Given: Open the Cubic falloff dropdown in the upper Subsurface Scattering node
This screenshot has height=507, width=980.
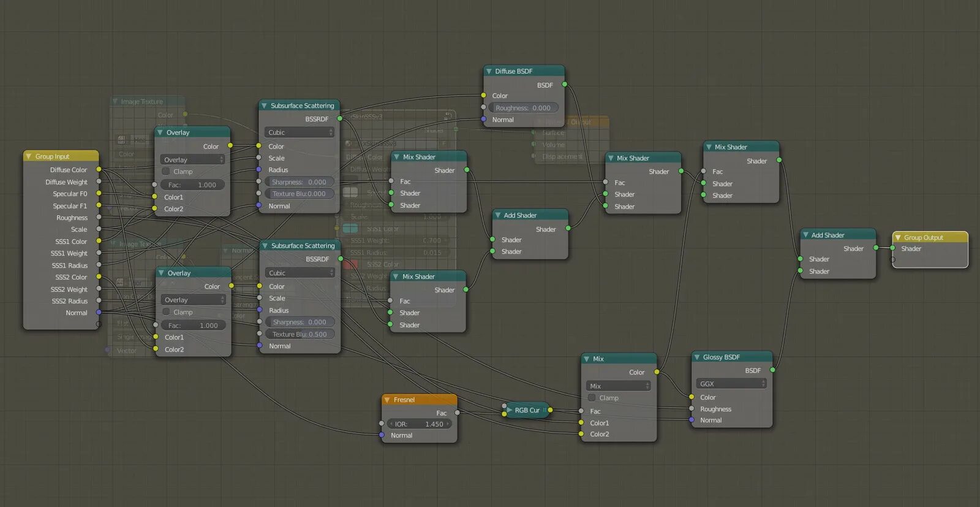Looking at the screenshot, I should click(x=300, y=132).
